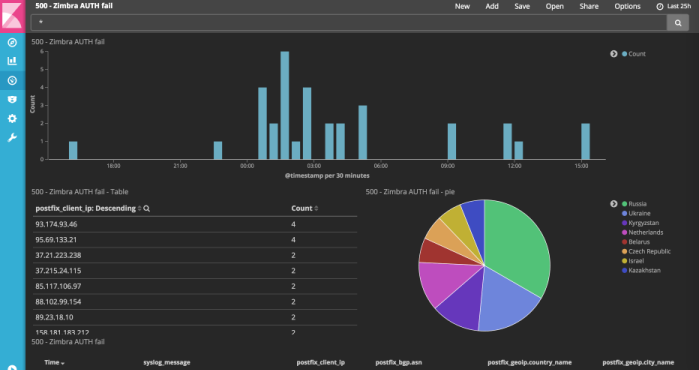Click the postfix_bgp.asn column header

[x=399, y=363]
